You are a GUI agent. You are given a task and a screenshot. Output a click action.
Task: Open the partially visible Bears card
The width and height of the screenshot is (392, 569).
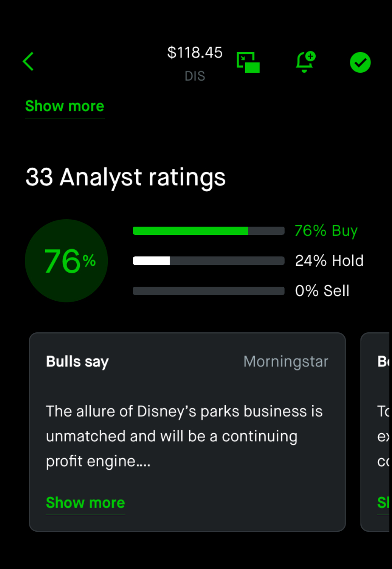(376, 432)
